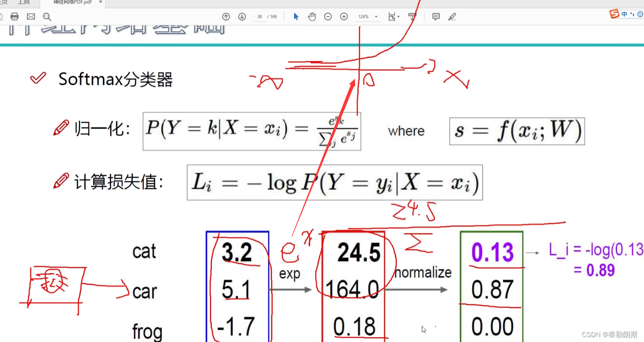Click the 'Softmax分类器' heading text
The image size is (644, 342).
[116, 79]
